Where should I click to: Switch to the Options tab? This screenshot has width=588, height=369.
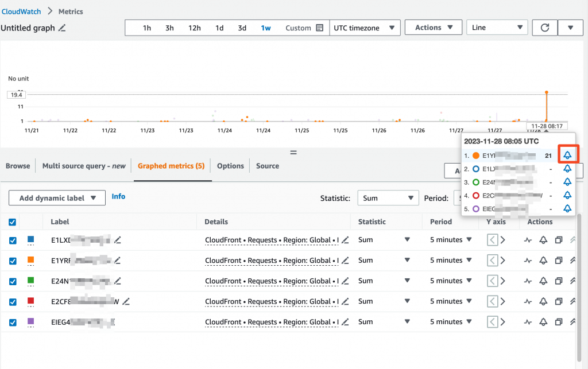tap(230, 166)
